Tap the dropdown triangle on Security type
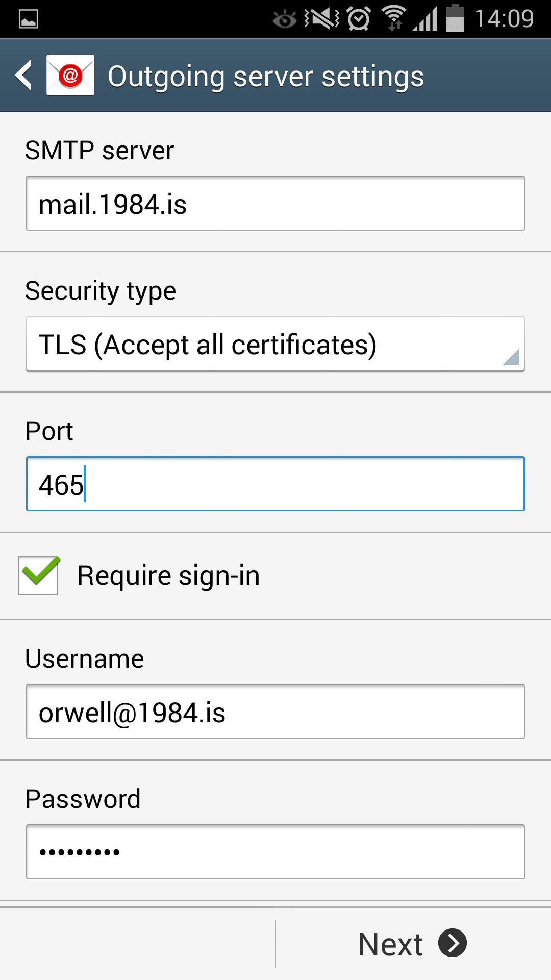 click(511, 357)
